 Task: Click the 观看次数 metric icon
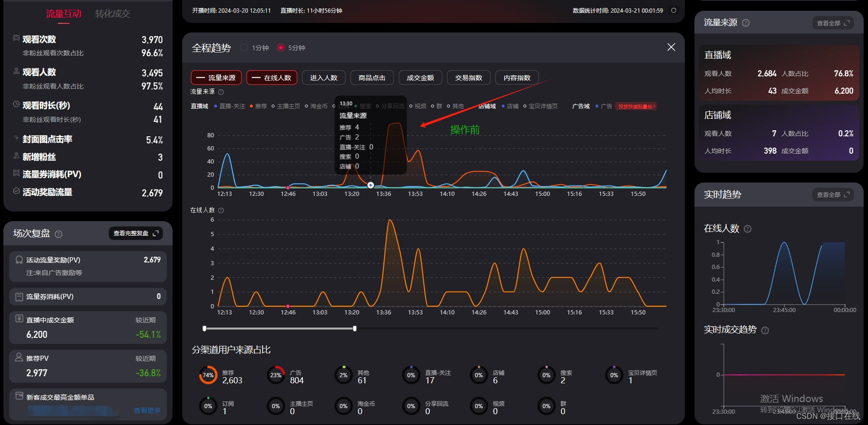(x=16, y=38)
